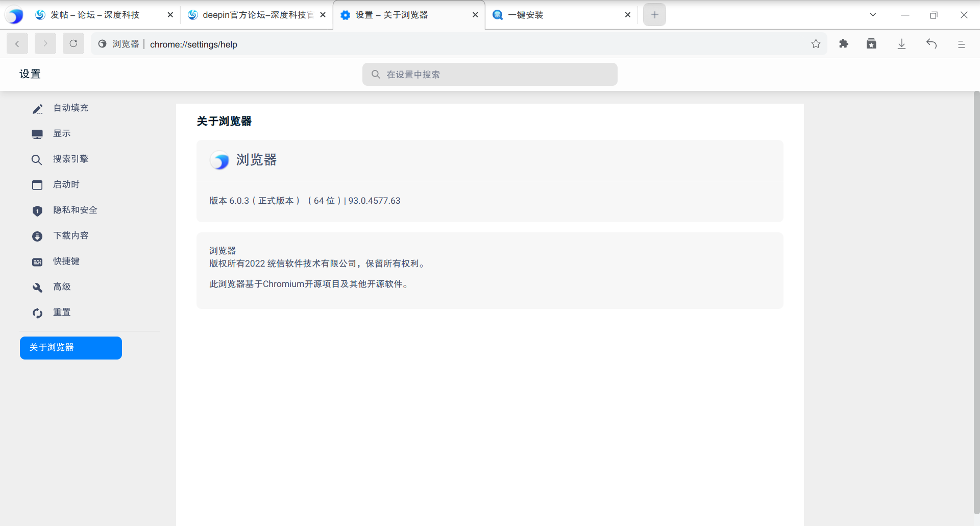Close the browser window
Screen dimensions: 980x526
[x=964, y=15]
